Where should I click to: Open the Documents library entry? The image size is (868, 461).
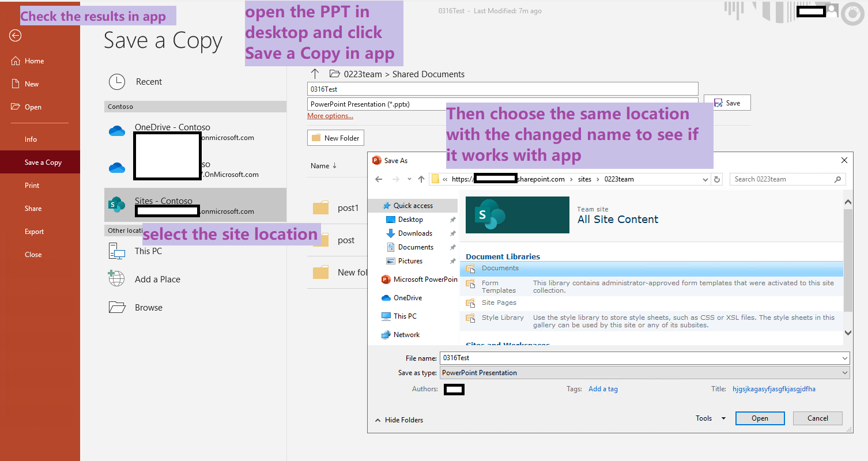click(651, 268)
